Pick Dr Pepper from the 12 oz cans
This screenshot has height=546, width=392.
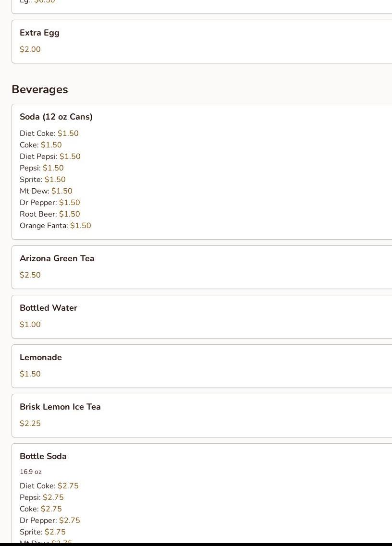49,203
